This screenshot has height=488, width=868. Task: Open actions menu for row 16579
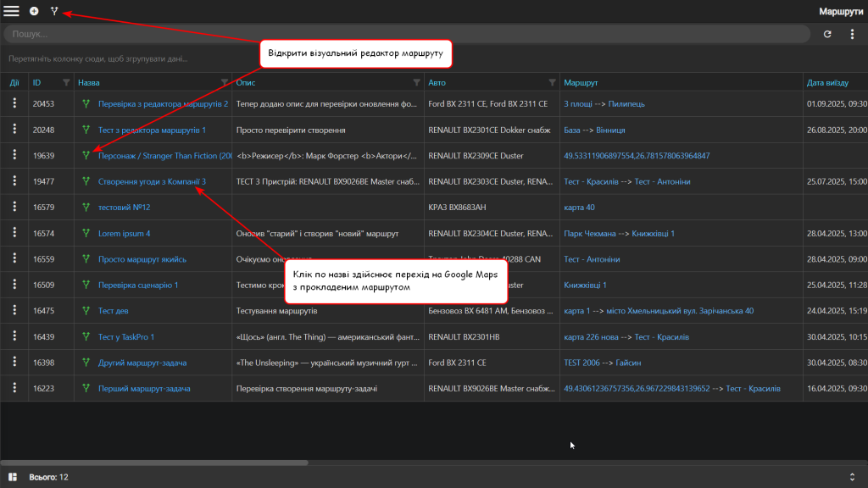14,207
